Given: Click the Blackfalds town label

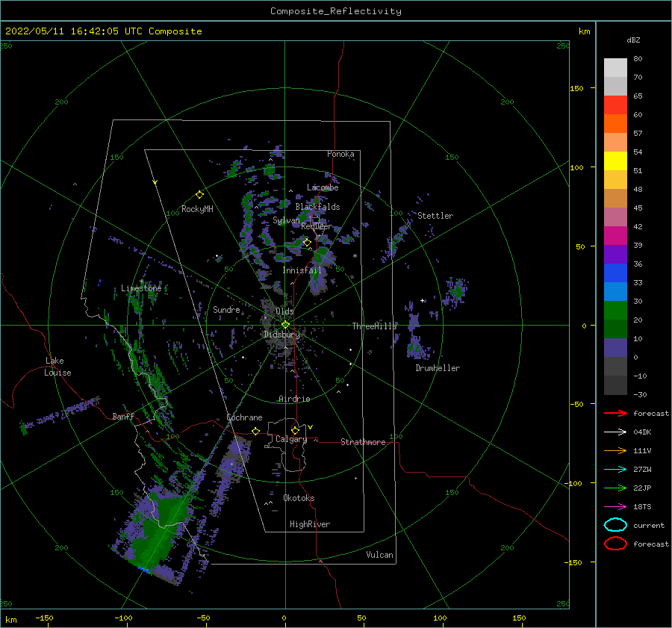Looking at the screenshot, I should pyautogui.click(x=317, y=207).
